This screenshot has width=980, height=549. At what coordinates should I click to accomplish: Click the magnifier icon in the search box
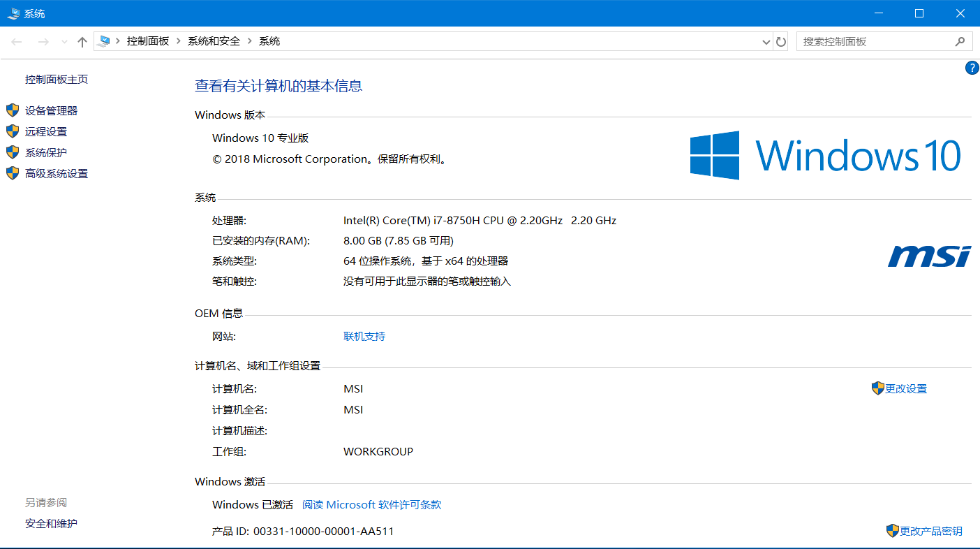tap(960, 42)
